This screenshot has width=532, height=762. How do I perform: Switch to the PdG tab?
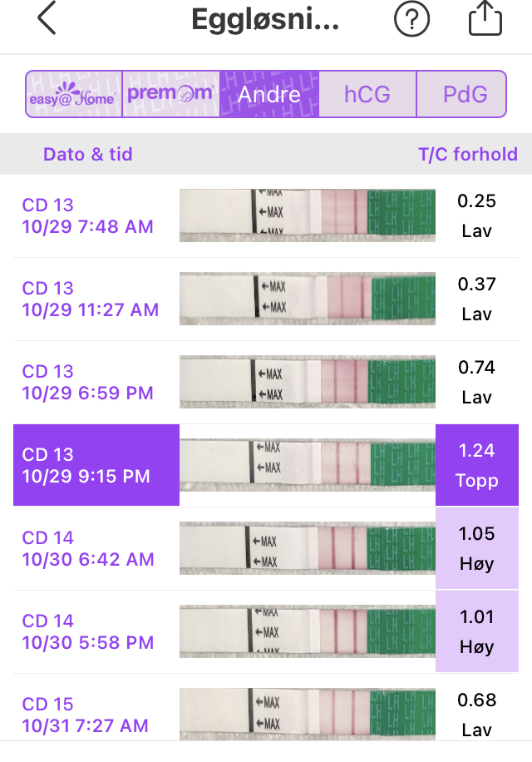click(x=465, y=94)
